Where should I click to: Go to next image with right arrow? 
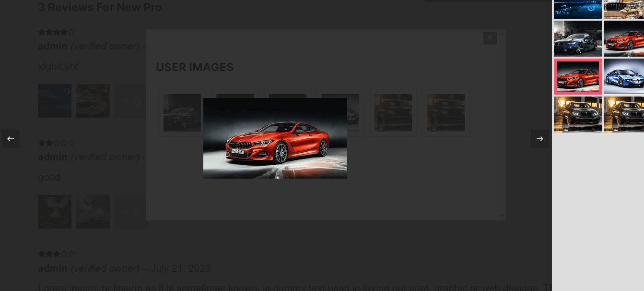[x=540, y=139]
